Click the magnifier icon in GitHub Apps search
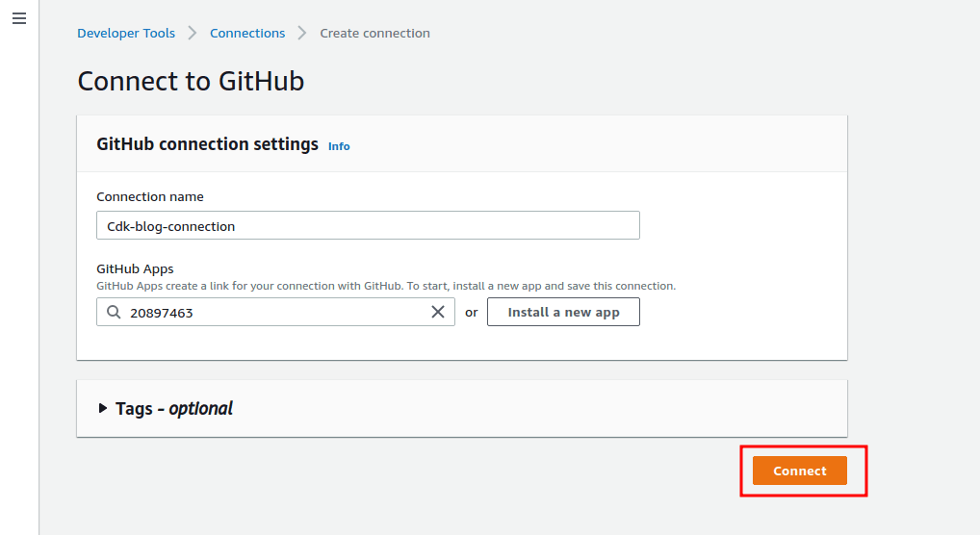980x535 pixels. pos(114,312)
